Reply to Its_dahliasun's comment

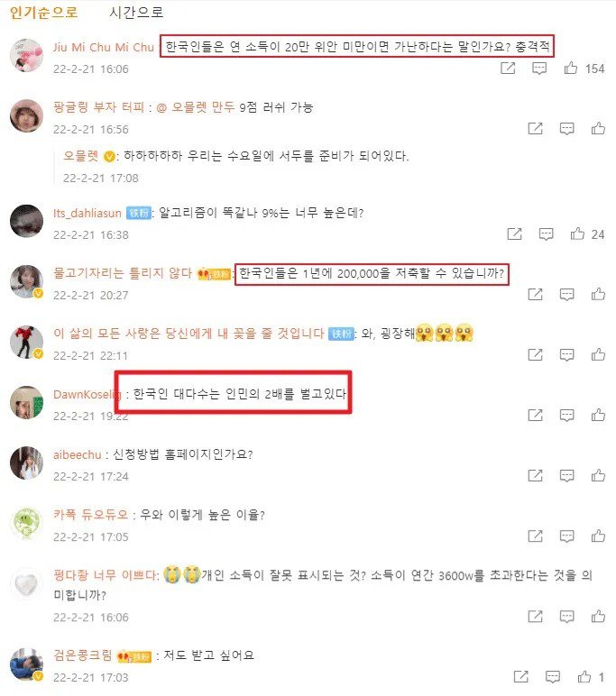tap(546, 234)
